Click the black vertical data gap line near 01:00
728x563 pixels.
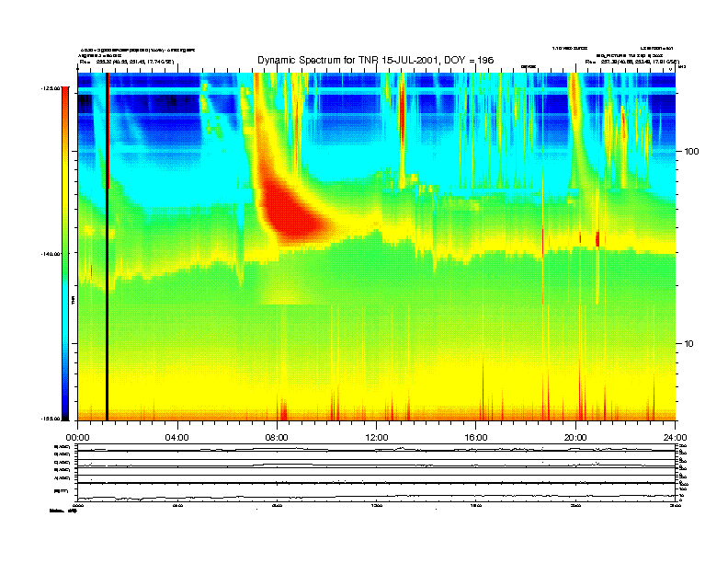click(x=107, y=247)
